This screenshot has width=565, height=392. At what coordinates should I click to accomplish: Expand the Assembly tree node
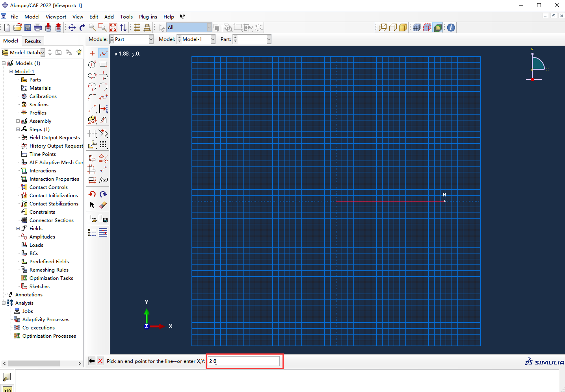pos(18,121)
